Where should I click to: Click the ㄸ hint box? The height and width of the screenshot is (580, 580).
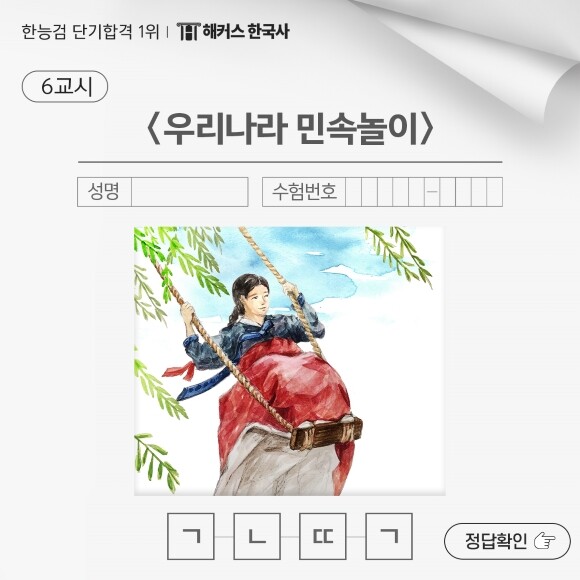323,536
